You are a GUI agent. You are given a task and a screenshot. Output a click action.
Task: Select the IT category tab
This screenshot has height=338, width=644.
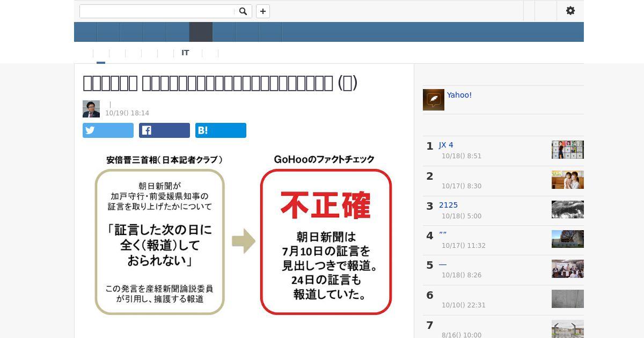(x=185, y=53)
